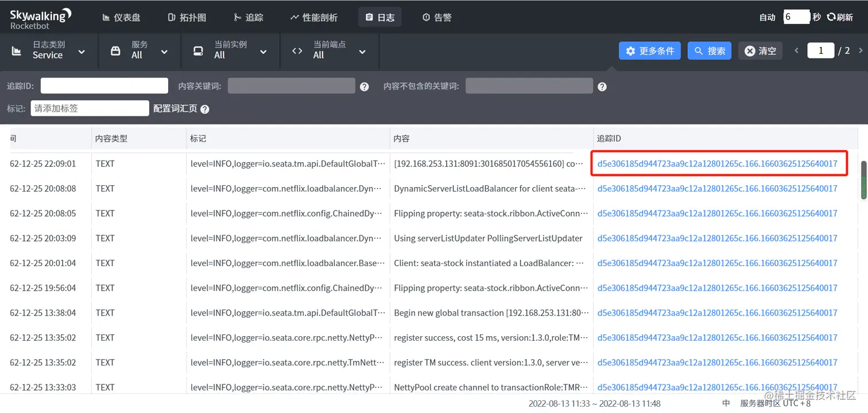Click the 搜索 search button

click(x=710, y=50)
